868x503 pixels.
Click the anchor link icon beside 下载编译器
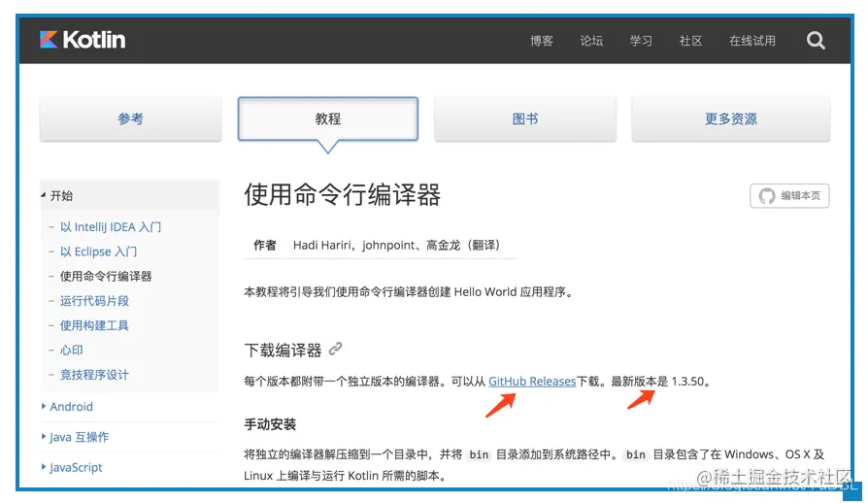coord(336,350)
